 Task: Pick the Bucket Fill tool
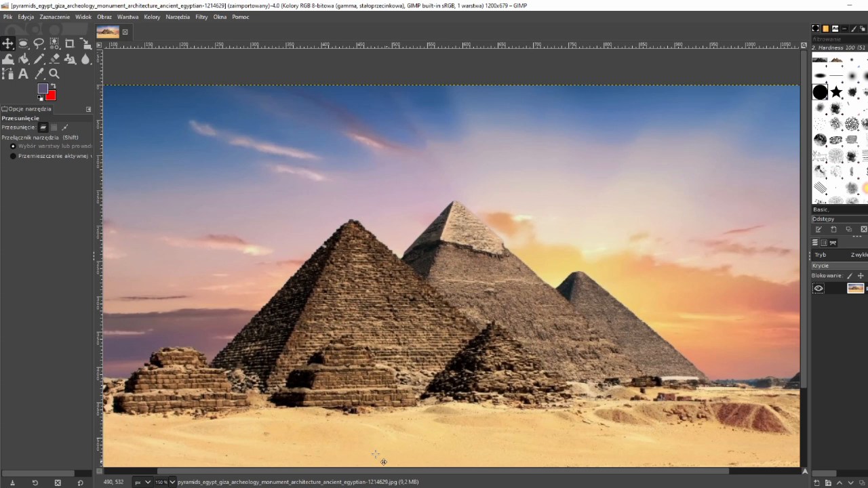click(x=23, y=59)
